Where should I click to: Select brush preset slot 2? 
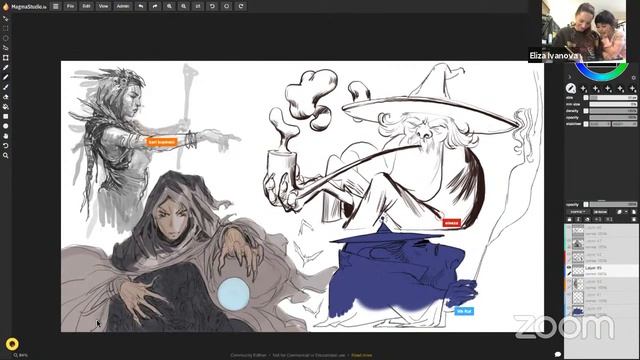point(584,89)
